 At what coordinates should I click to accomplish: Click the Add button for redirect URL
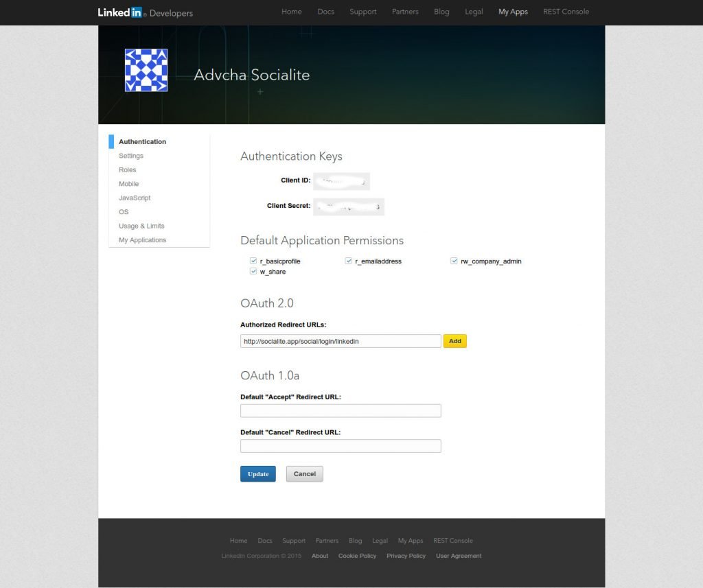point(454,341)
